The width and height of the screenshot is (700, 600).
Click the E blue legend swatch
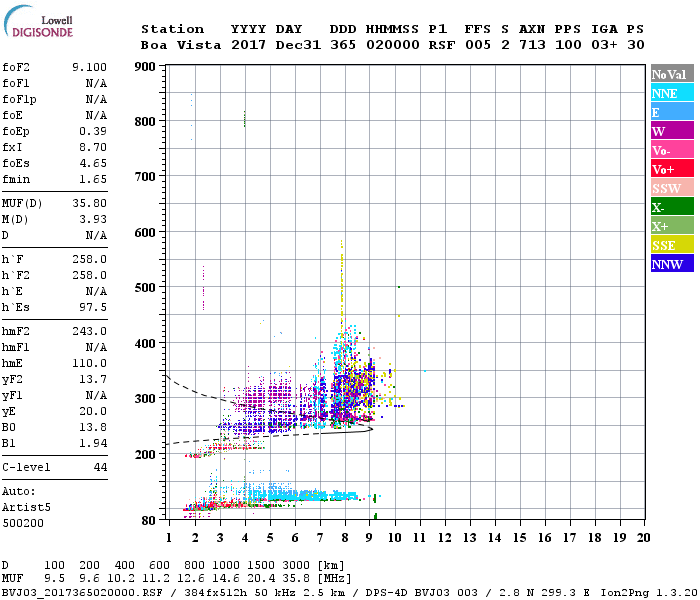672,112
